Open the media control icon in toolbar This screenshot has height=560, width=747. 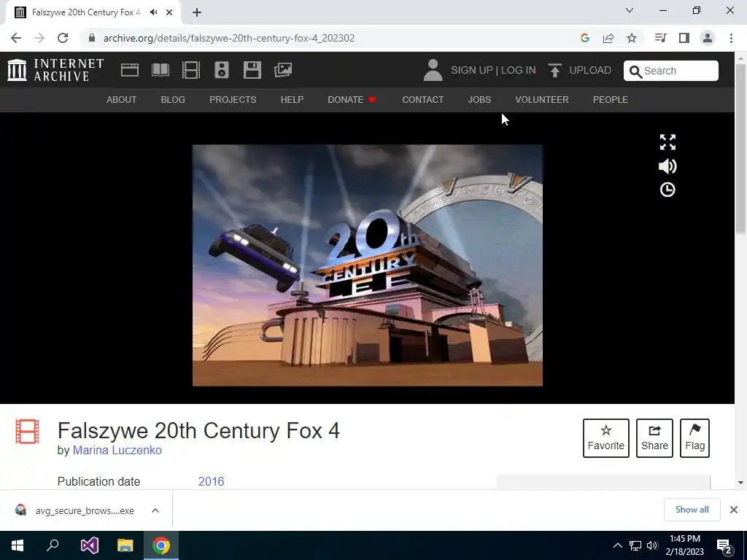pos(660,38)
